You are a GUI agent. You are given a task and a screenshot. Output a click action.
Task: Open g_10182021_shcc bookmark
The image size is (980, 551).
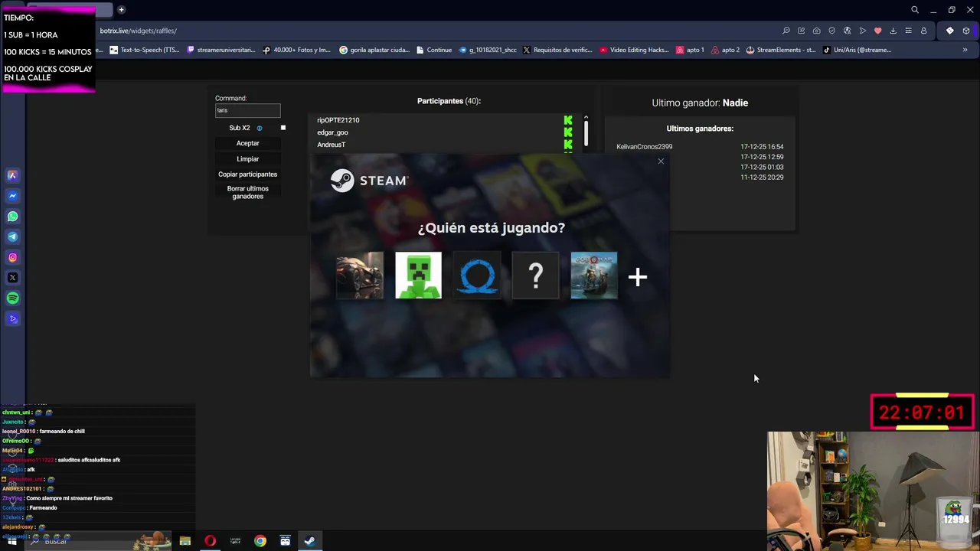pyautogui.click(x=488, y=50)
